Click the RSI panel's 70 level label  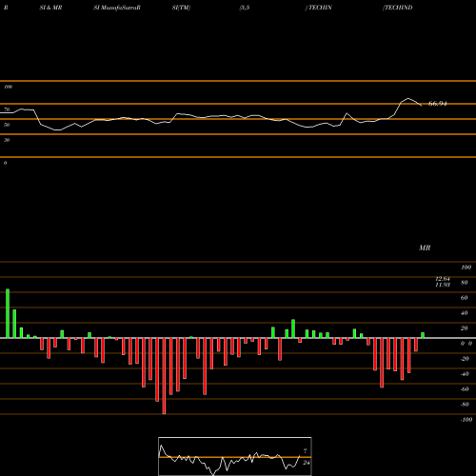(x=7, y=109)
